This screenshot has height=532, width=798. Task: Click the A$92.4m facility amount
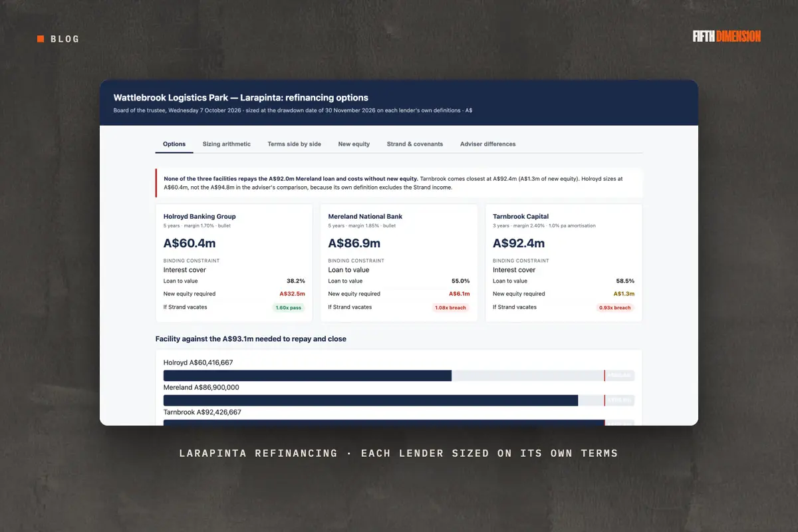[x=519, y=243]
